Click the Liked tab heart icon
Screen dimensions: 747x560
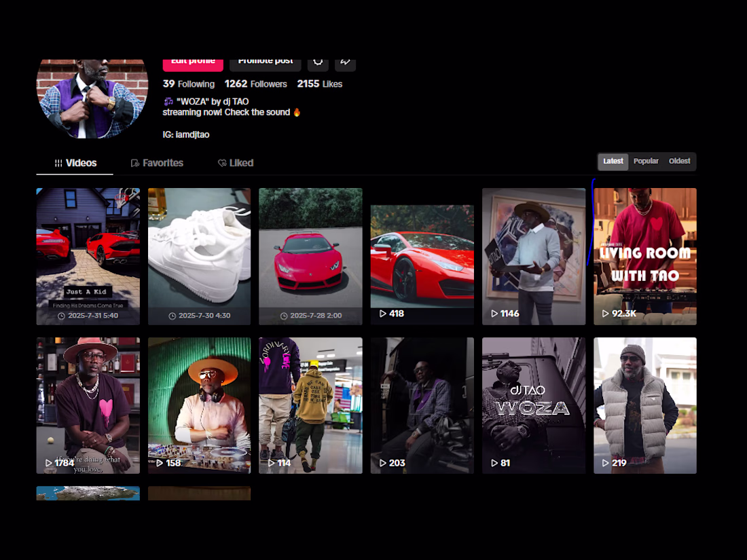point(222,164)
